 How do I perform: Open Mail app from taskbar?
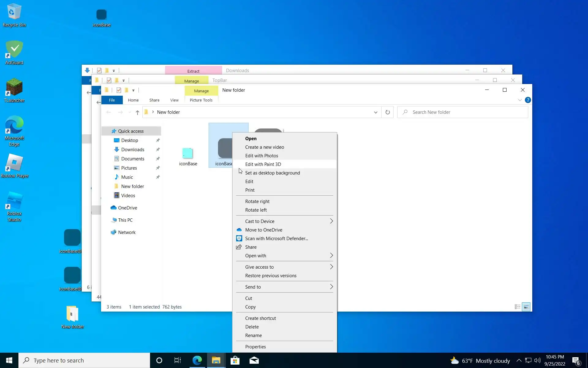(254, 360)
